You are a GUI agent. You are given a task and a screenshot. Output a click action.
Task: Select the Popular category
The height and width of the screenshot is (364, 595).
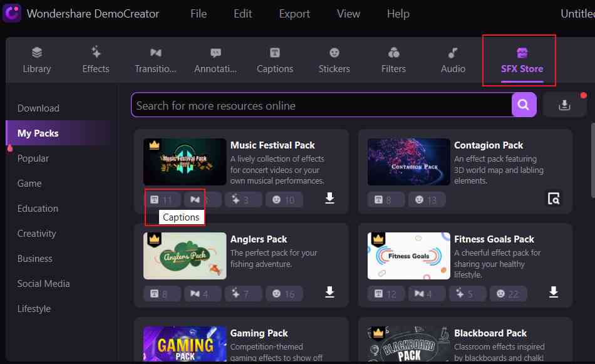(33, 159)
